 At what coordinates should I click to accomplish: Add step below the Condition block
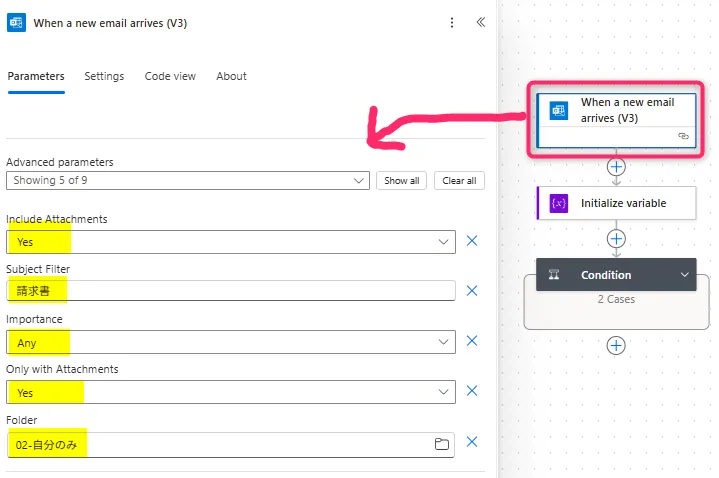pyautogui.click(x=617, y=345)
